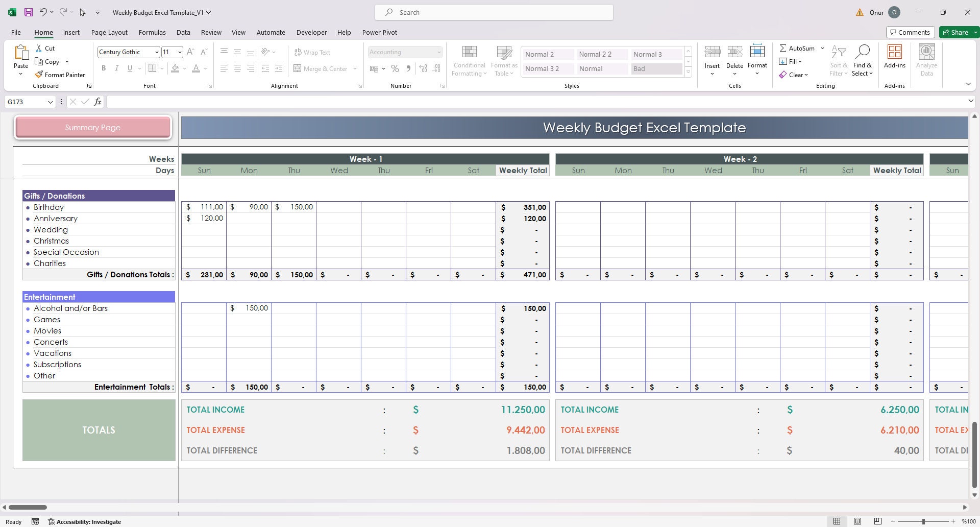This screenshot has width=980, height=527.
Task: Click the Paste clipboard icon
Action: (x=21, y=53)
